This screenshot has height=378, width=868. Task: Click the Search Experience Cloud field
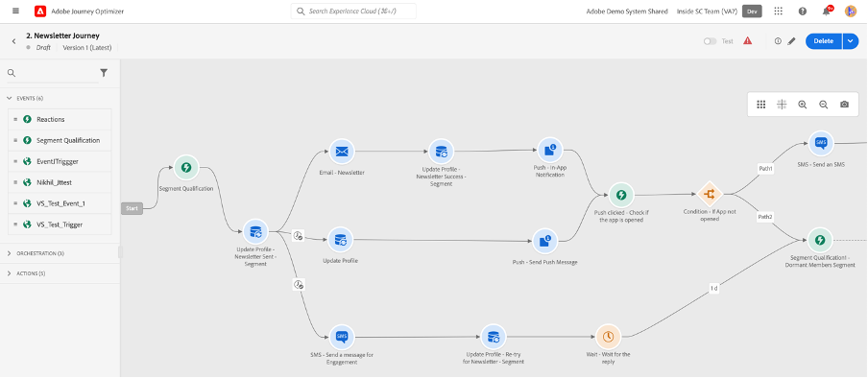point(353,12)
